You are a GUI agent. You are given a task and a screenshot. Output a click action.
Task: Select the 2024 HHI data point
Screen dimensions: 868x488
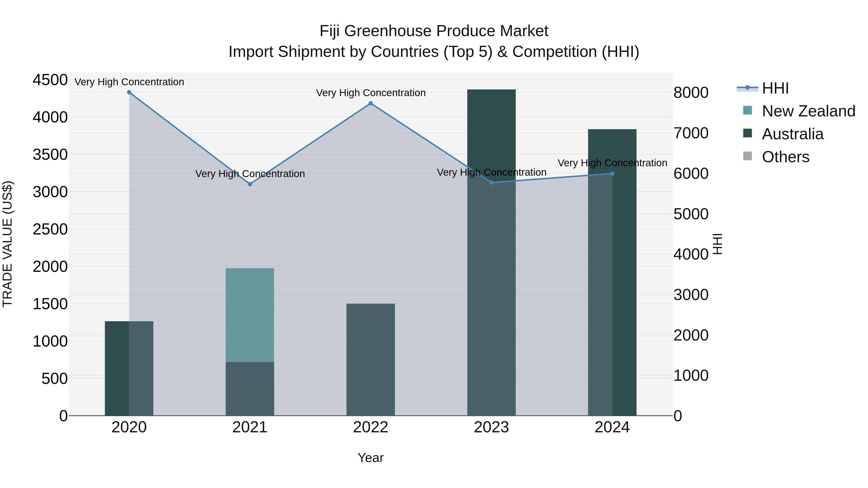click(612, 174)
